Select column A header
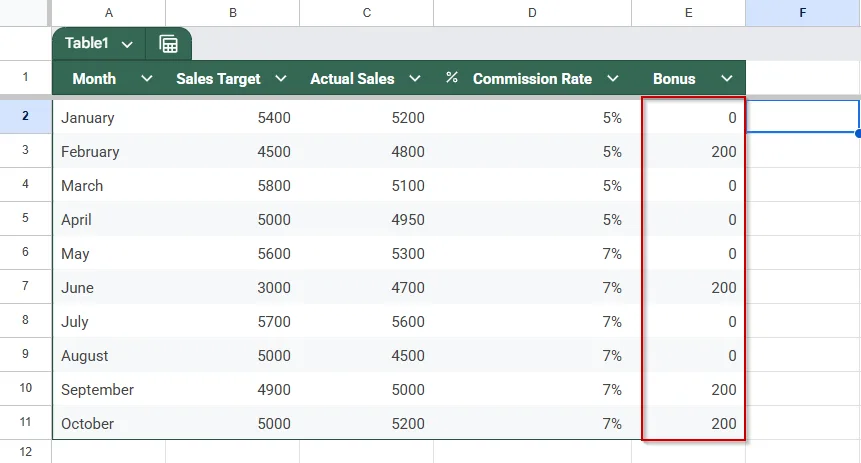861x463 pixels. coord(109,13)
